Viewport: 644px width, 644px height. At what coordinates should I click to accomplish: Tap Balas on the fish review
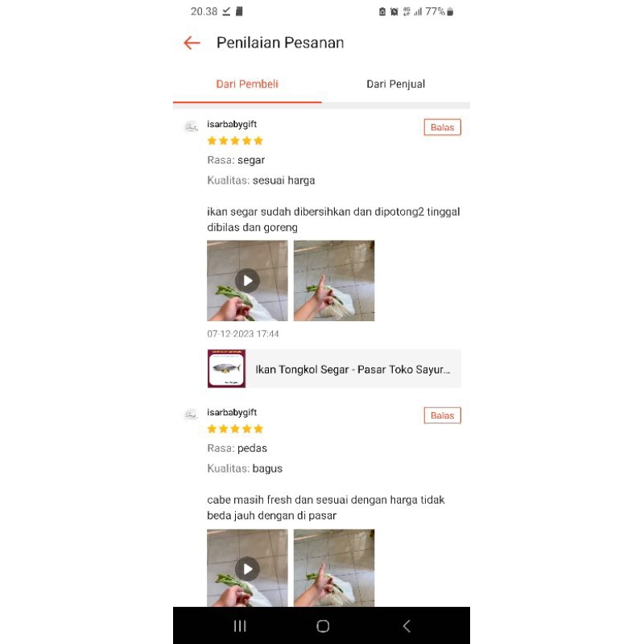442,127
